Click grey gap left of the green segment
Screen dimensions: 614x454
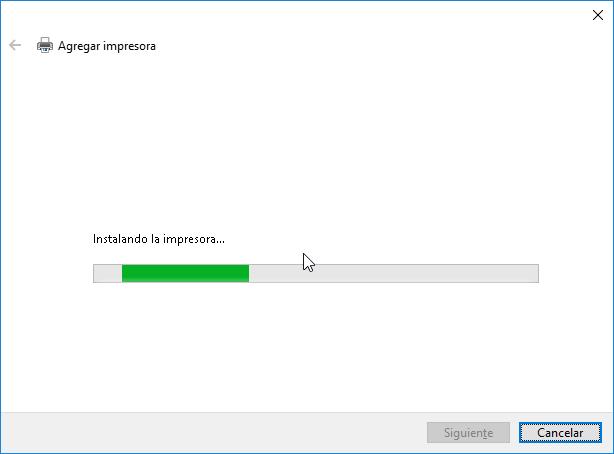(108, 273)
